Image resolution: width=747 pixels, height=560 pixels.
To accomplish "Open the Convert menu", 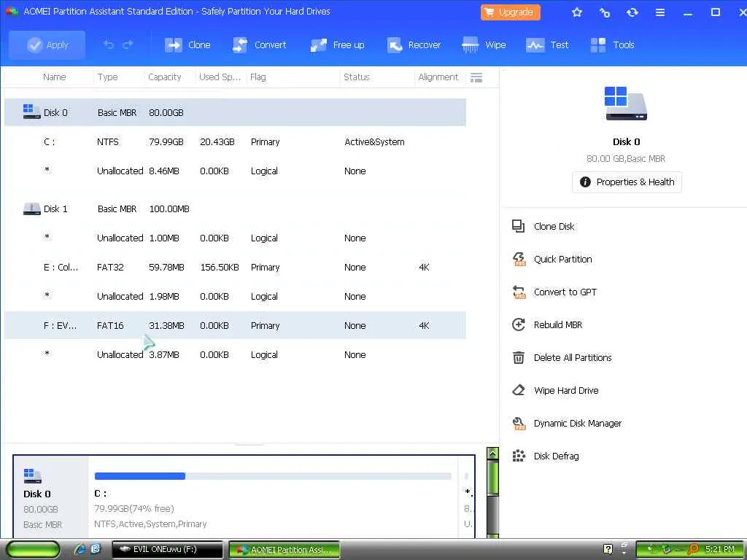I will coord(259,45).
